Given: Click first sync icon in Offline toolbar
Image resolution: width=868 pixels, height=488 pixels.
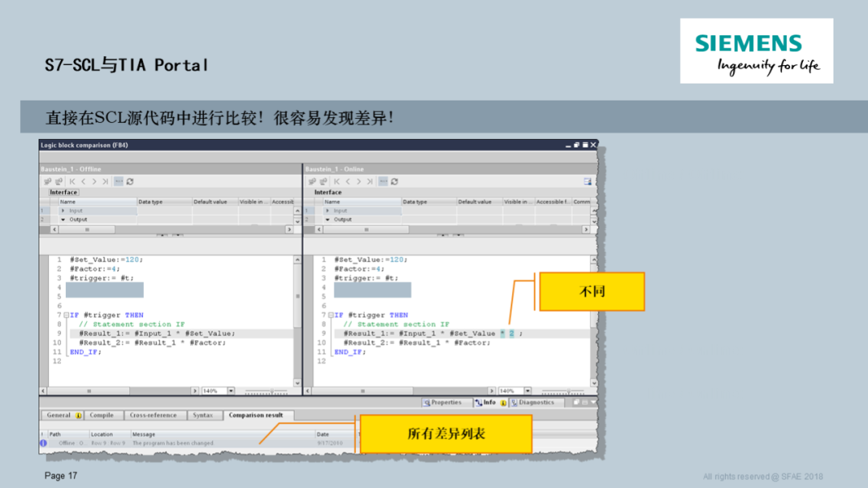Looking at the screenshot, I should click(47, 182).
